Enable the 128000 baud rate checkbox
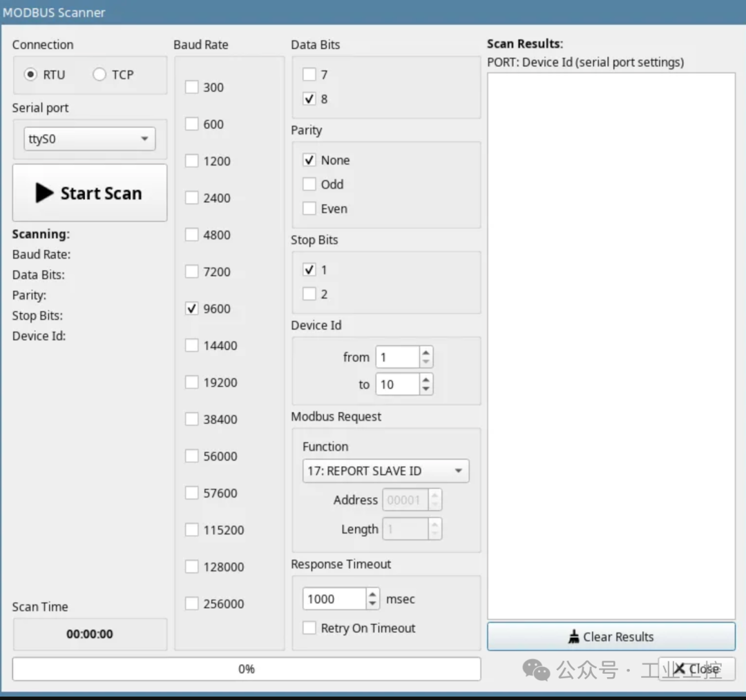The width and height of the screenshot is (746, 700). [x=192, y=566]
